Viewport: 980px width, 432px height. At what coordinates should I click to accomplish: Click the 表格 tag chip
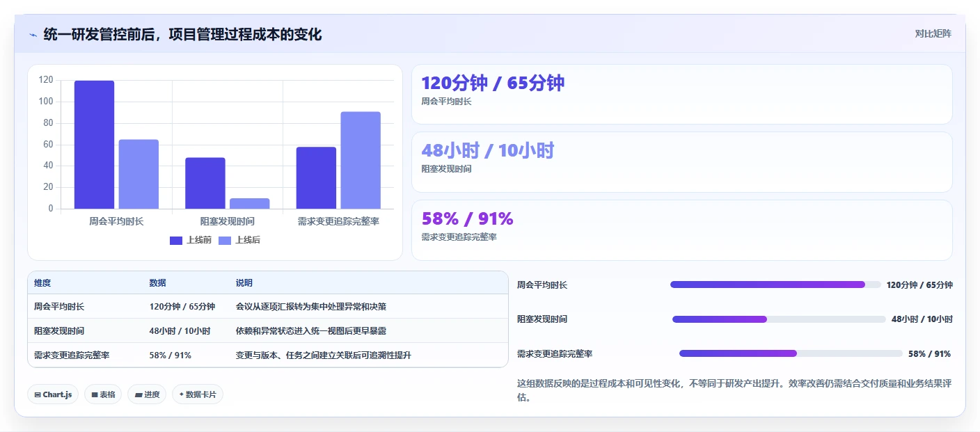103,394
